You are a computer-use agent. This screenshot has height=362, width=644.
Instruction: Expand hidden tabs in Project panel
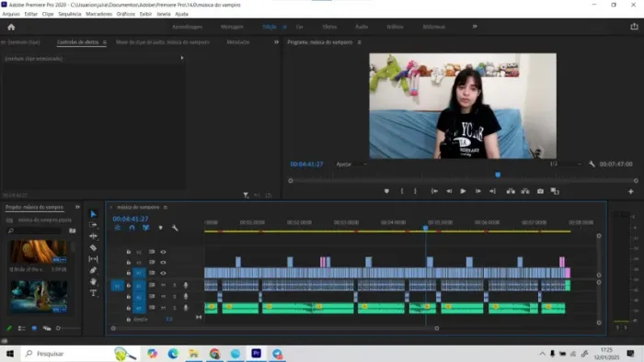77,207
